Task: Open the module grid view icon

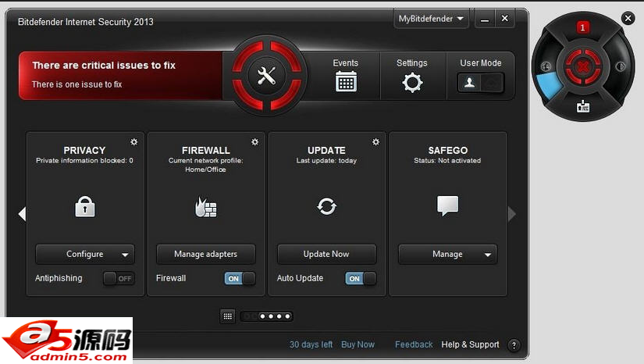Action: pos(227,316)
